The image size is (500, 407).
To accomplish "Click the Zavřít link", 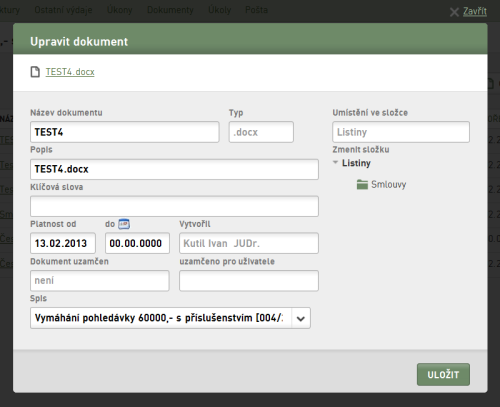I will 475,12.
